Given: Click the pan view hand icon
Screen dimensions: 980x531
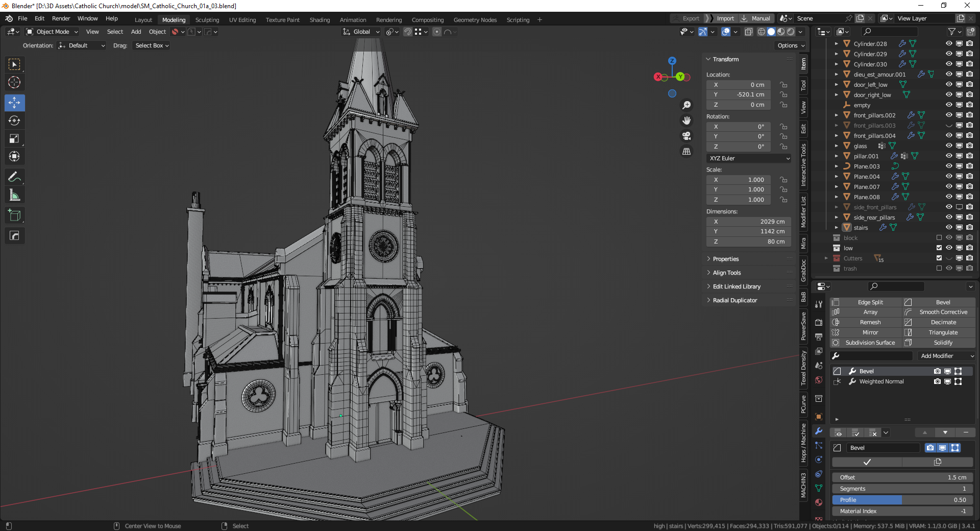Looking at the screenshot, I should 687,120.
